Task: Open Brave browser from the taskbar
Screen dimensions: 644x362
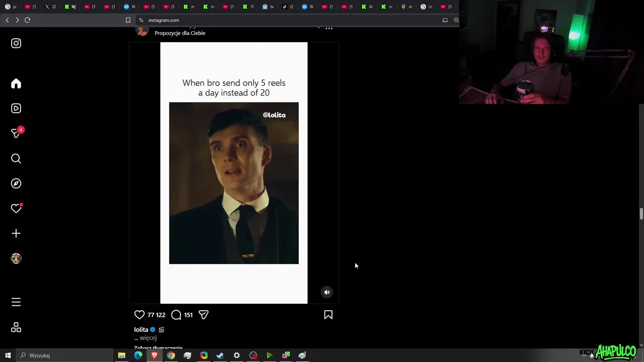Action: tap(154, 355)
